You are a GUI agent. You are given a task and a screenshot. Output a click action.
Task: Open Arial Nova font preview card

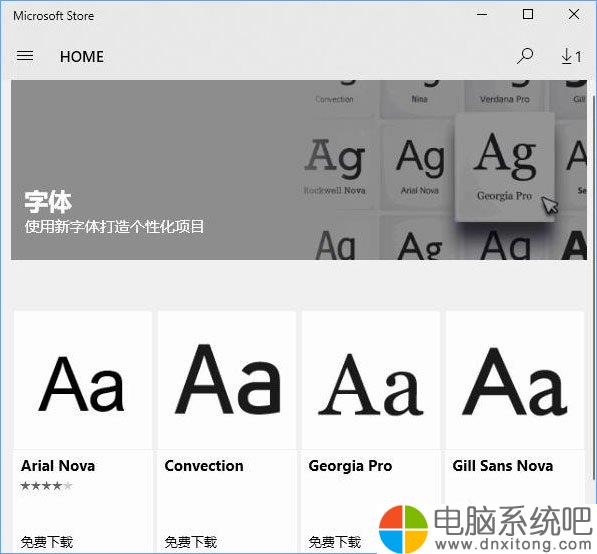pos(83,380)
